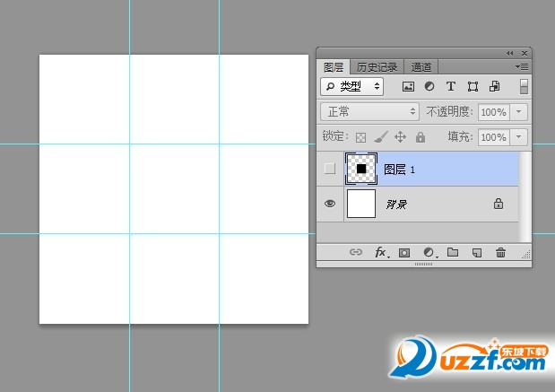The width and height of the screenshot is (555, 392).
Task: Click the layers list vertical scrollbar
Action: [x=525, y=196]
